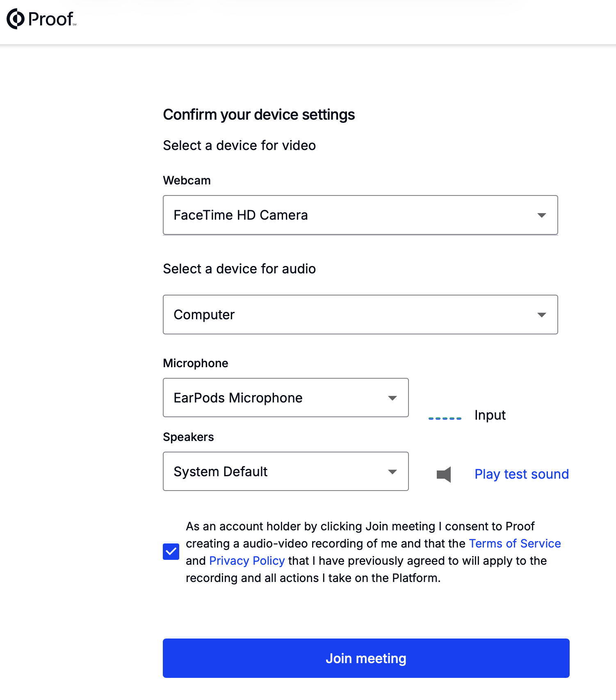This screenshot has width=616, height=700.
Task: Click Play test sound link
Action: click(x=522, y=474)
